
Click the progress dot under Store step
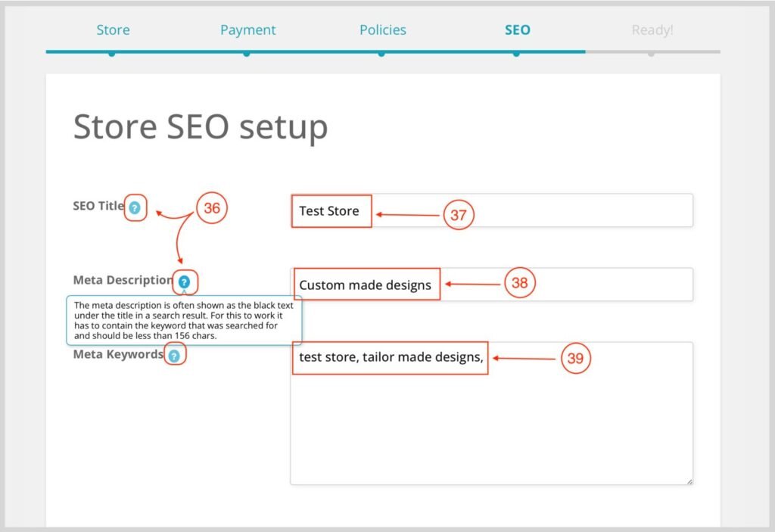pos(112,54)
